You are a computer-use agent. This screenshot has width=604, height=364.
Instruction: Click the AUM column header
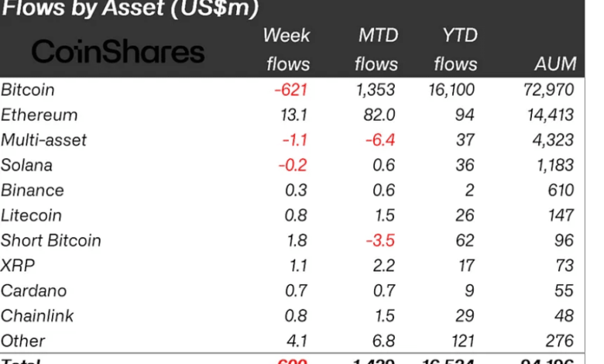(555, 64)
